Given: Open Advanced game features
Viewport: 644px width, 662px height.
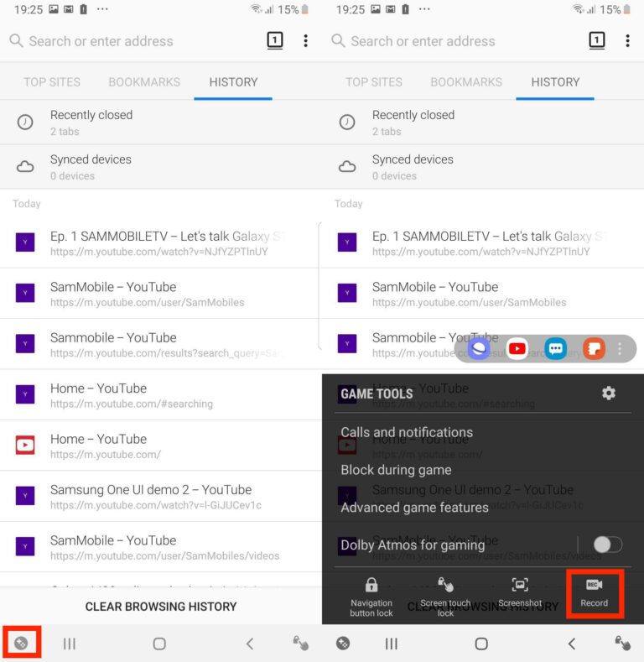Looking at the screenshot, I should click(x=414, y=508).
